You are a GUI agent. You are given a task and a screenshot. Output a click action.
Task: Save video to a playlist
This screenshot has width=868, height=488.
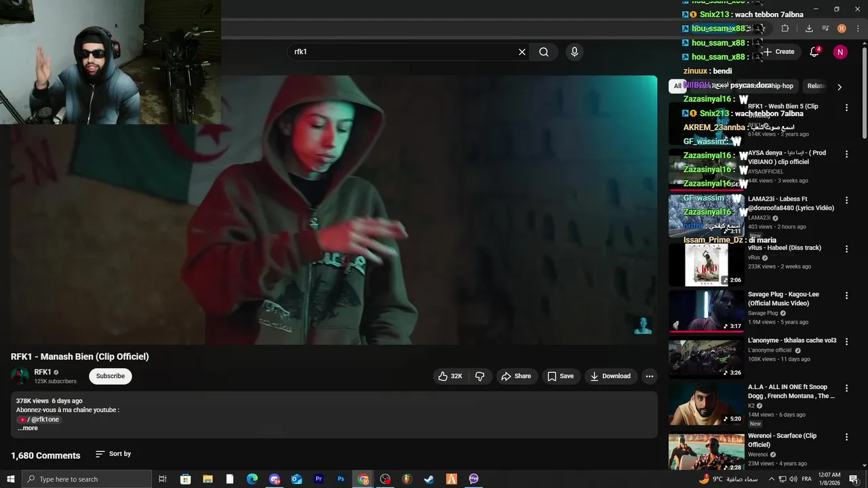[561, 376]
